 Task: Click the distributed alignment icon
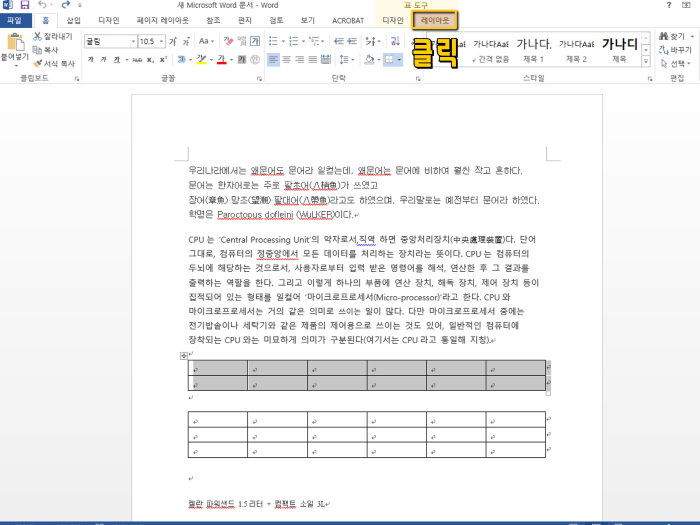tap(326, 59)
